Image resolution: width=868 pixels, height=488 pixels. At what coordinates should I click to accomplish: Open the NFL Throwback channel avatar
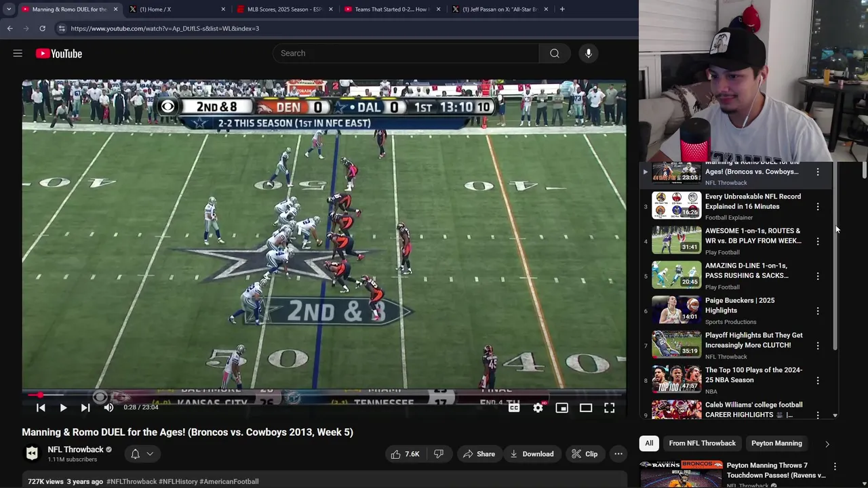tap(32, 453)
